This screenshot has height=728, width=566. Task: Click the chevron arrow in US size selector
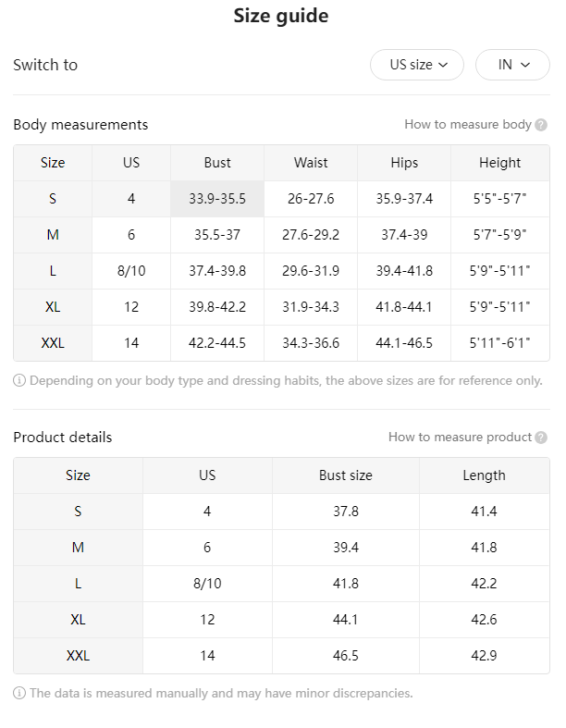pyautogui.click(x=443, y=65)
